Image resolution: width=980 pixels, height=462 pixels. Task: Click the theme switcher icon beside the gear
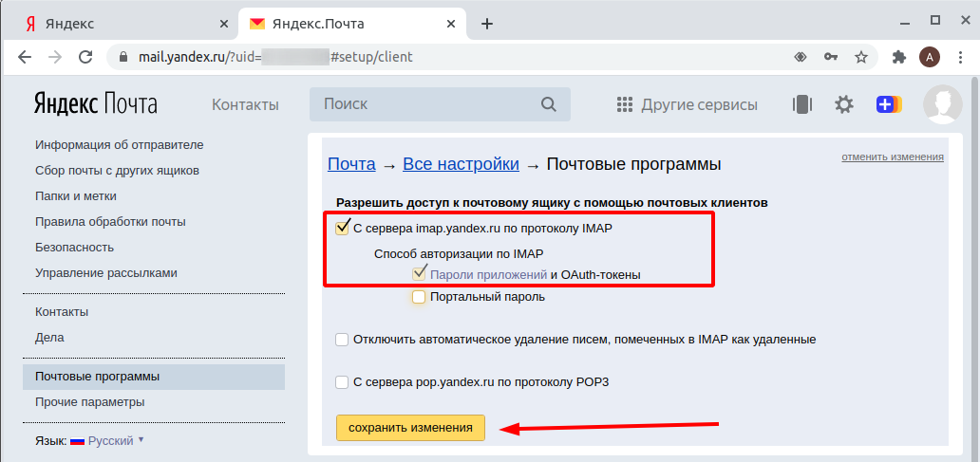click(x=802, y=104)
